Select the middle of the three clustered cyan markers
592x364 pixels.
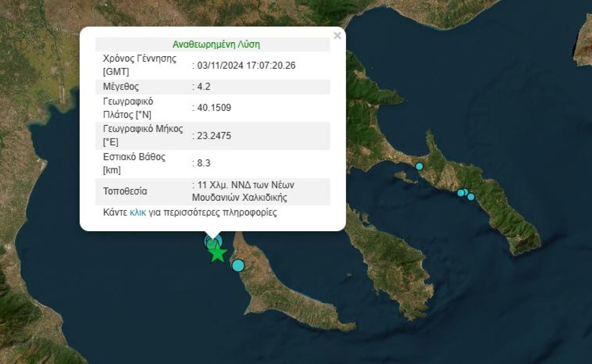click(x=465, y=192)
